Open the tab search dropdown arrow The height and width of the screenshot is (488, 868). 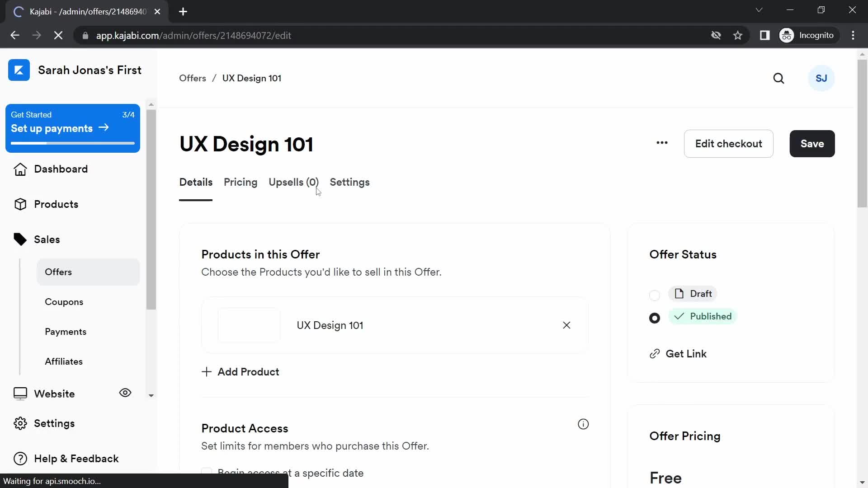click(x=759, y=10)
